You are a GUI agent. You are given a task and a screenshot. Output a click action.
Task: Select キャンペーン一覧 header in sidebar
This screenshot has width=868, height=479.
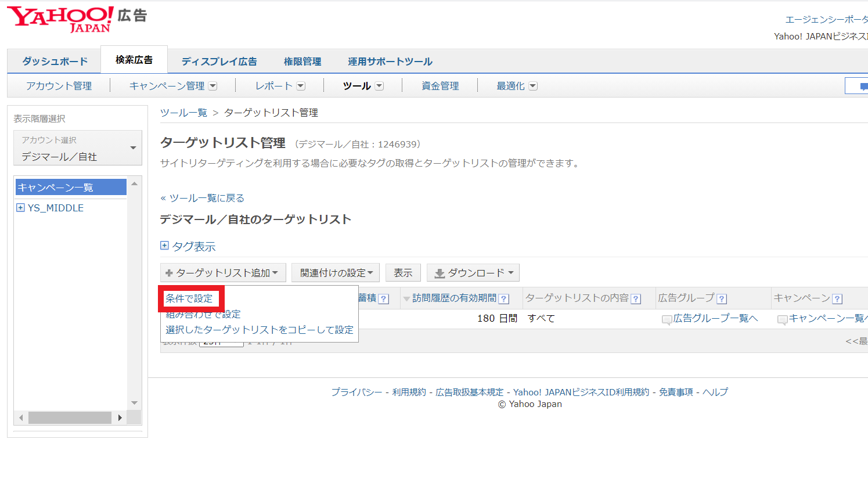pyautogui.click(x=70, y=187)
